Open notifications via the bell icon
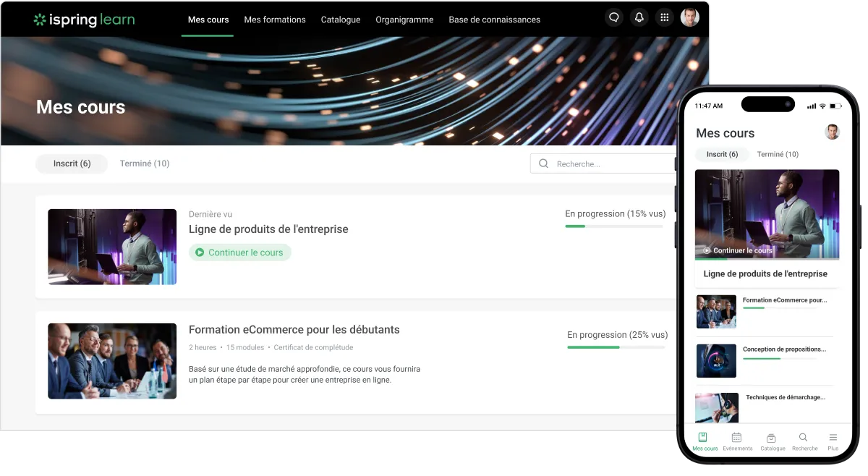The image size is (868, 476). [639, 17]
